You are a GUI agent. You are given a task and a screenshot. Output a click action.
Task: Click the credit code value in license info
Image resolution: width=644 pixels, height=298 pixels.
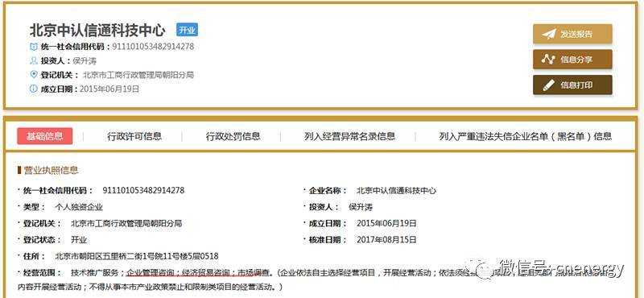point(143,190)
